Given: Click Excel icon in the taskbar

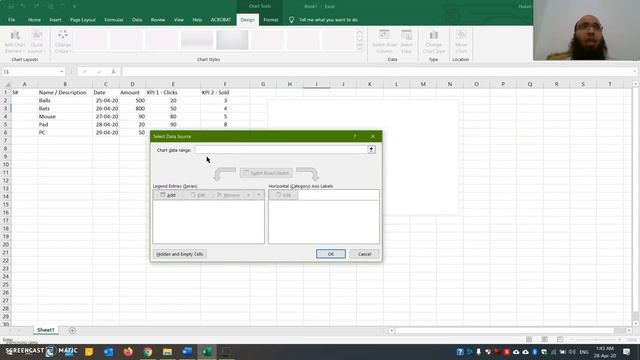Looking at the screenshot, I should point(207,351).
